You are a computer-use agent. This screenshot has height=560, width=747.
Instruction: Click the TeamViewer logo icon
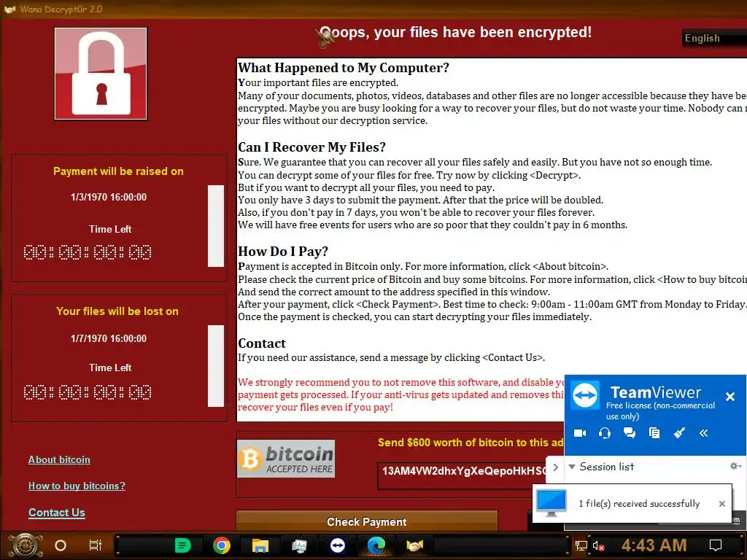coord(586,394)
